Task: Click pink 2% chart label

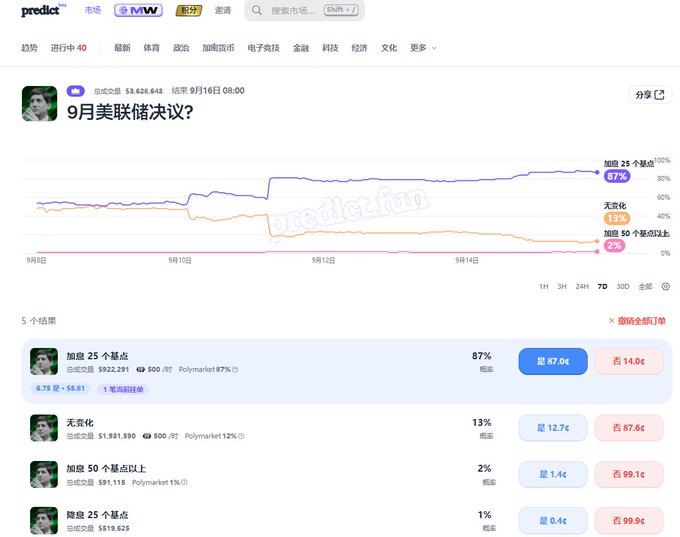Action: coord(614,246)
